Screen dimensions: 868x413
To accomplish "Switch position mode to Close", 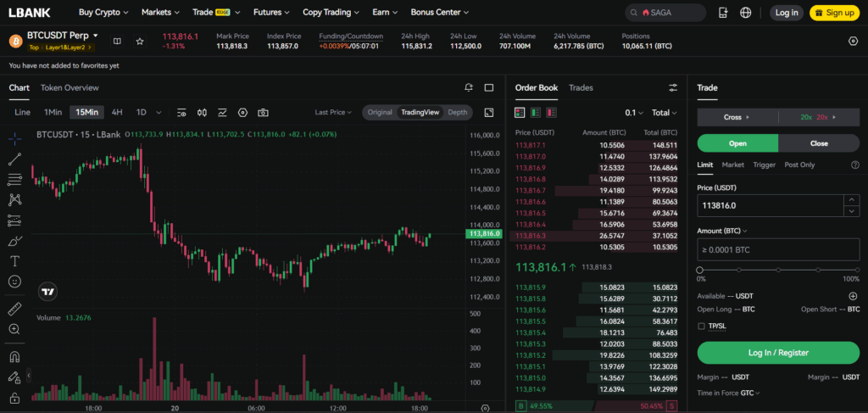I will click(819, 142).
